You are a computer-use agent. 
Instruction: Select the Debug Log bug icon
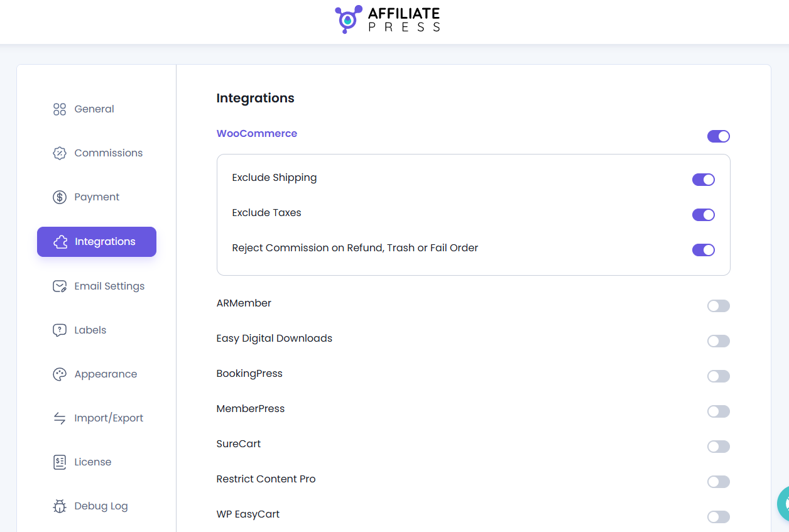click(59, 506)
